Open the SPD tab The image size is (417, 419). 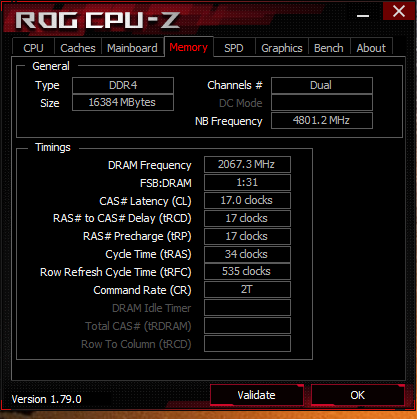pos(234,48)
